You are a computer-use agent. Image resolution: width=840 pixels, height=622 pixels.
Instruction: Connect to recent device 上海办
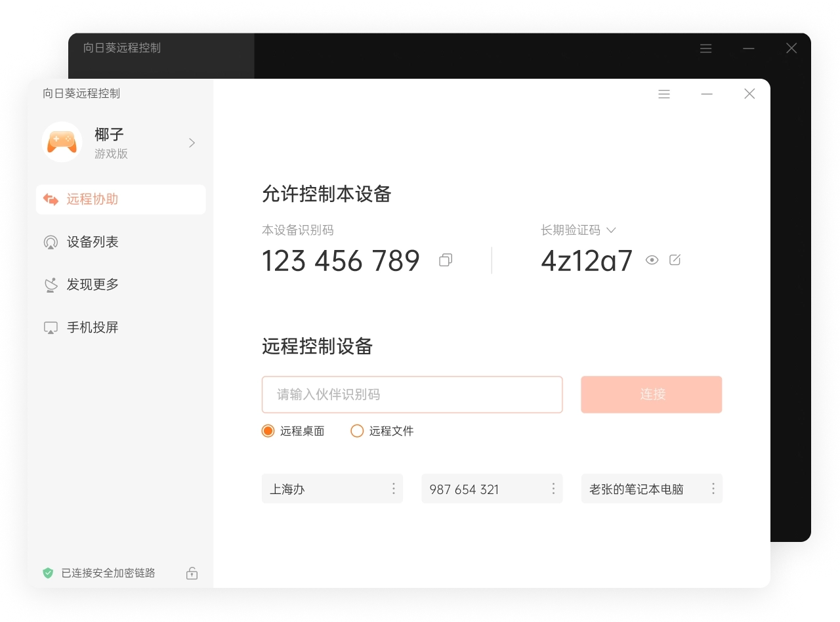coord(322,489)
